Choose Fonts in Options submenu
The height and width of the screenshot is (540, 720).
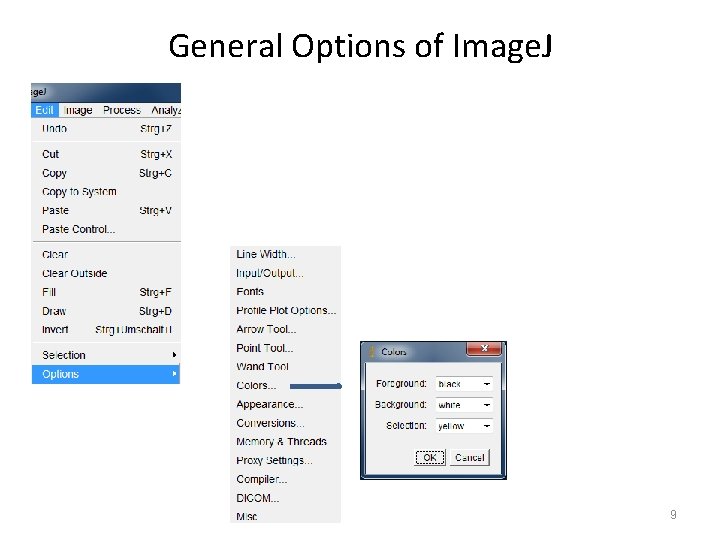285,292
